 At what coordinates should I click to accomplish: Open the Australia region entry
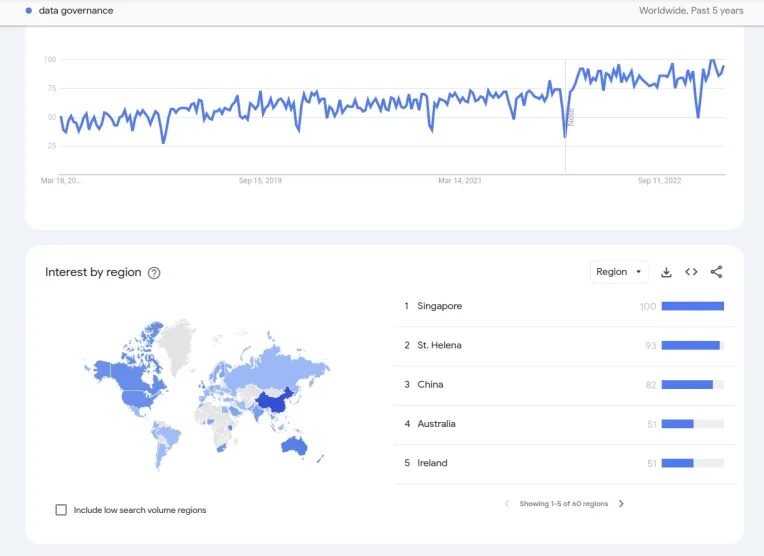click(564, 424)
